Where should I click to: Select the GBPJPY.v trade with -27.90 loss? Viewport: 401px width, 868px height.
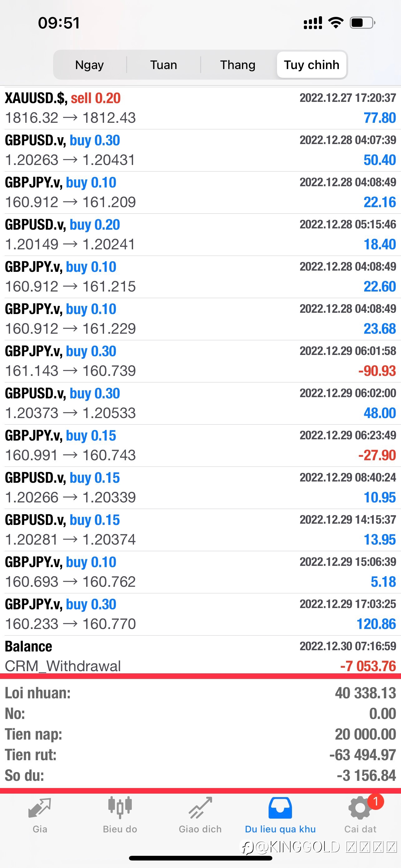tap(200, 446)
